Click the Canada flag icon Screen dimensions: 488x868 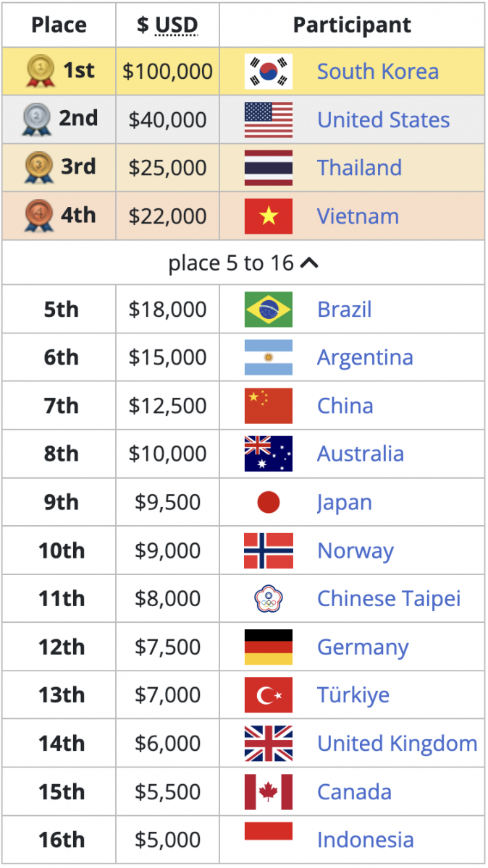[269, 792]
